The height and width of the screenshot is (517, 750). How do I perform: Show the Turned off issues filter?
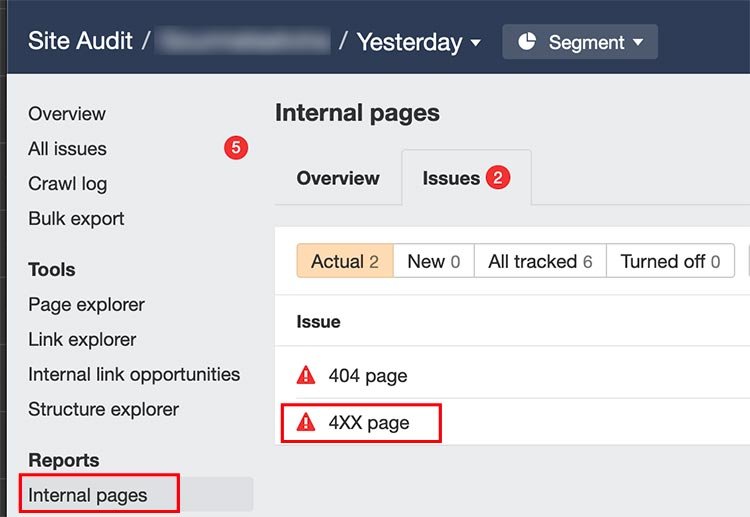(670, 261)
